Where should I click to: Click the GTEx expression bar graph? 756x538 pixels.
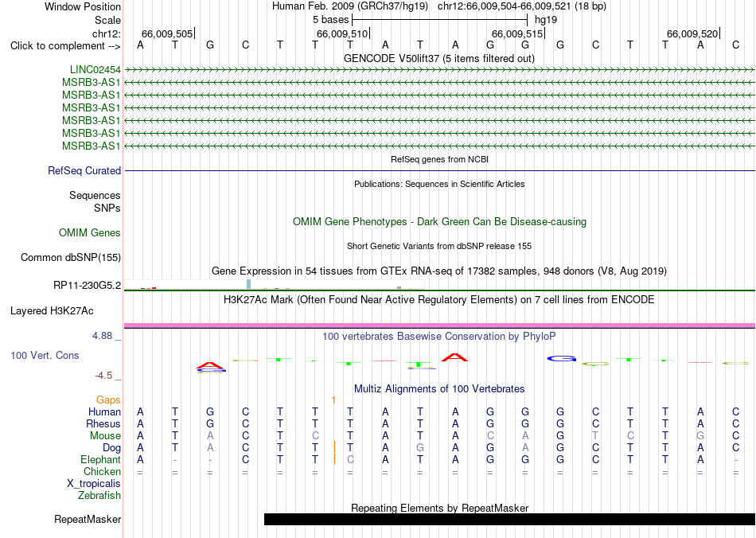275,284
